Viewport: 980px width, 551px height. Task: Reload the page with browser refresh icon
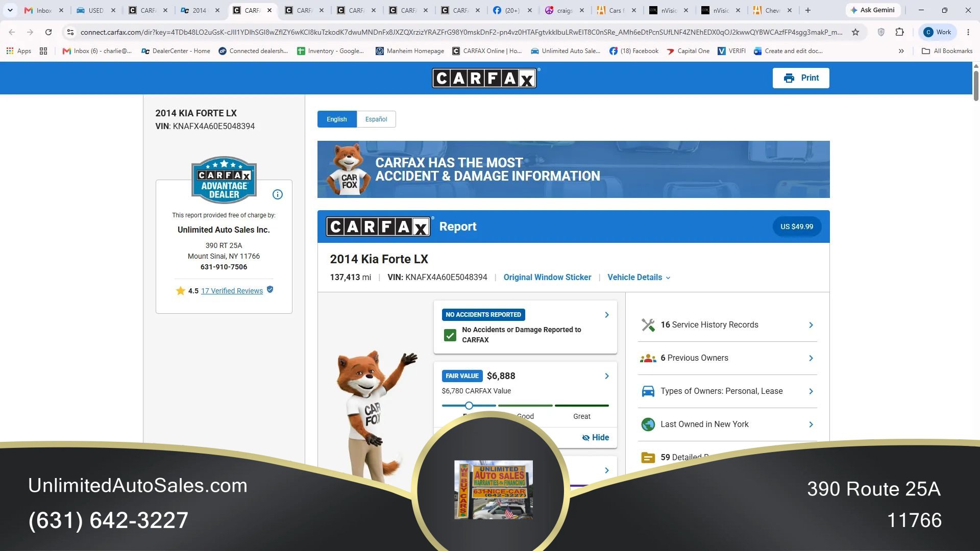[x=48, y=32]
